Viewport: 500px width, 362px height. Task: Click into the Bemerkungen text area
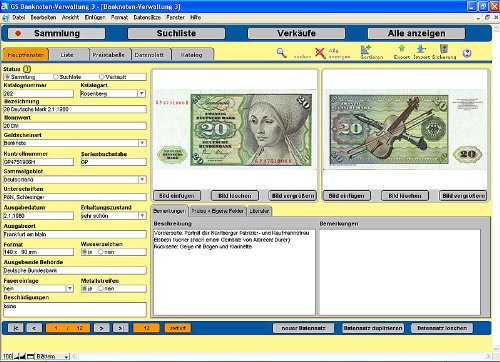coord(400,272)
